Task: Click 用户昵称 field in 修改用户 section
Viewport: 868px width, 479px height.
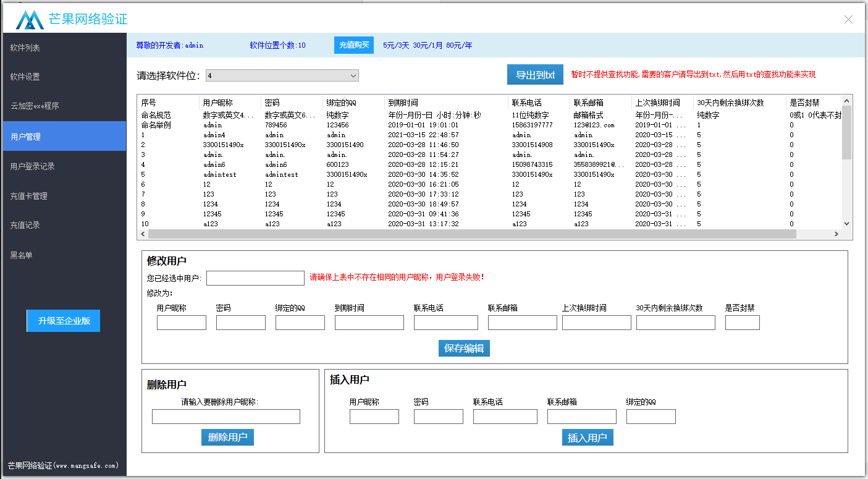Action: pos(182,323)
